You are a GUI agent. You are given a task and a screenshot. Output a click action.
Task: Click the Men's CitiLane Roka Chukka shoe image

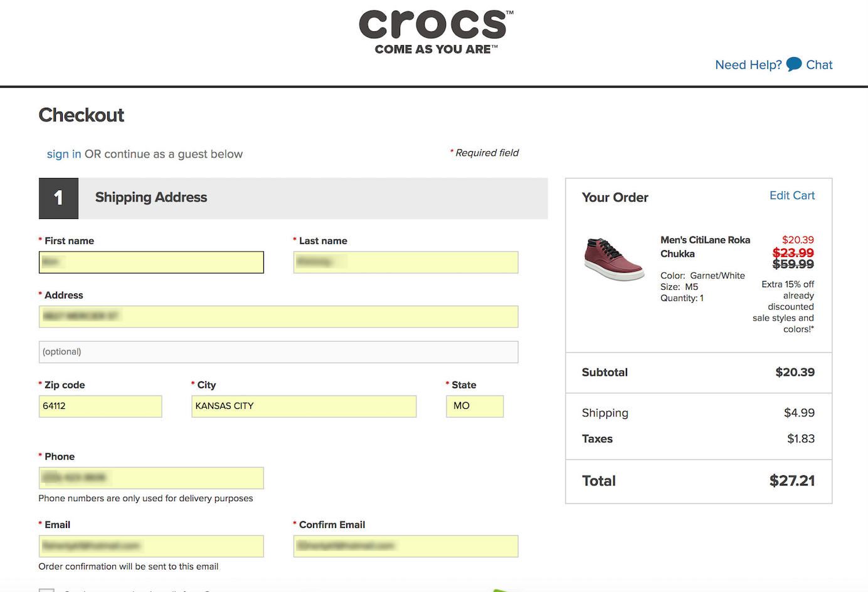tap(615, 257)
